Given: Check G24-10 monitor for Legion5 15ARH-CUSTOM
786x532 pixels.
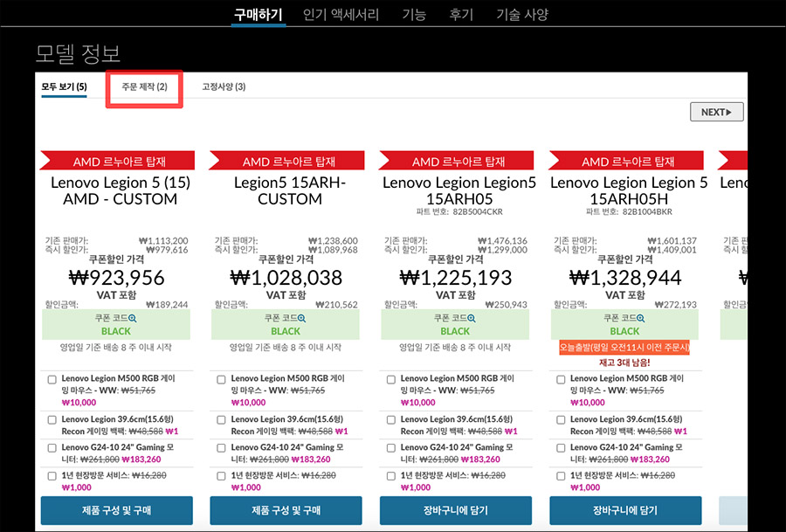Looking at the screenshot, I should [x=221, y=448].
